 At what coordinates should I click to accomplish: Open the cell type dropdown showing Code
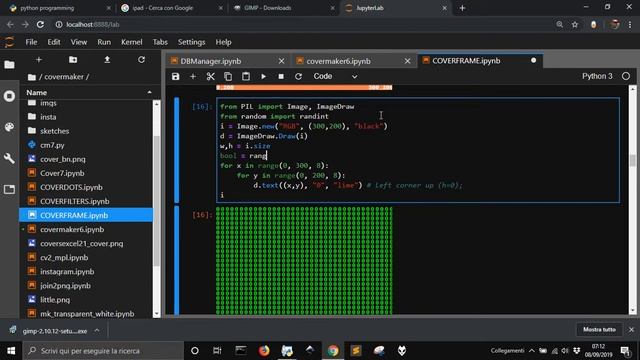(335, 76)
